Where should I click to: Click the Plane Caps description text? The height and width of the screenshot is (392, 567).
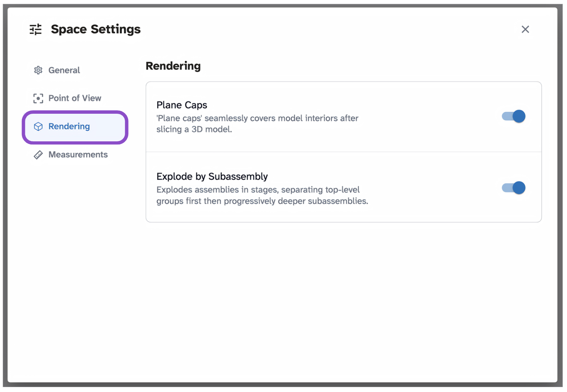pyautogui.click(x=257, y=124)
